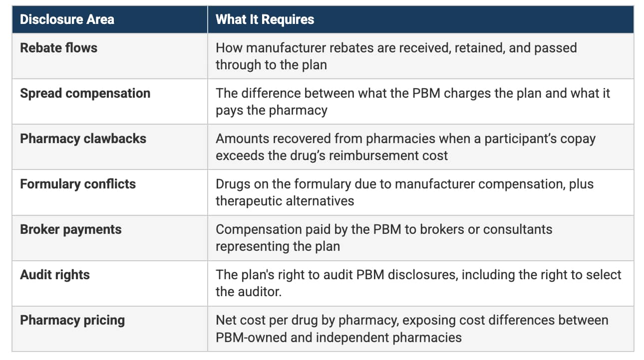
Task: Select the 'Rebate flows' row label
Action: pyautogui.click(x=58, y=48)
